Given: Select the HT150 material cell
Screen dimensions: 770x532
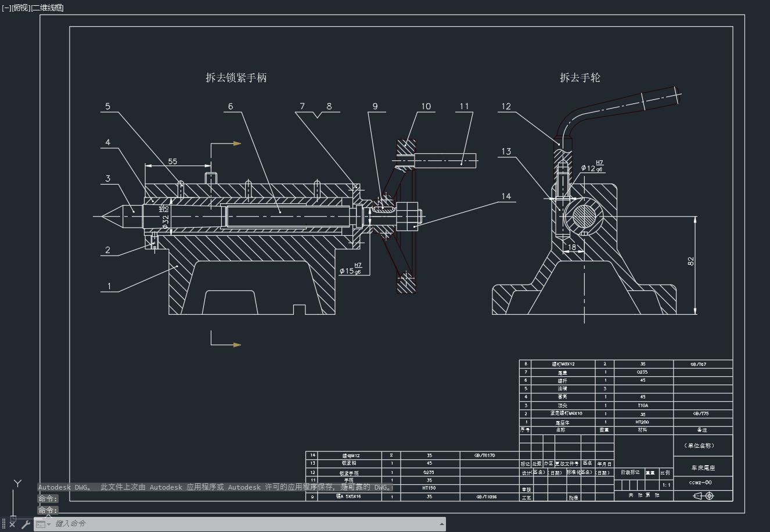Looking at the screenshot, I should 429,488.
